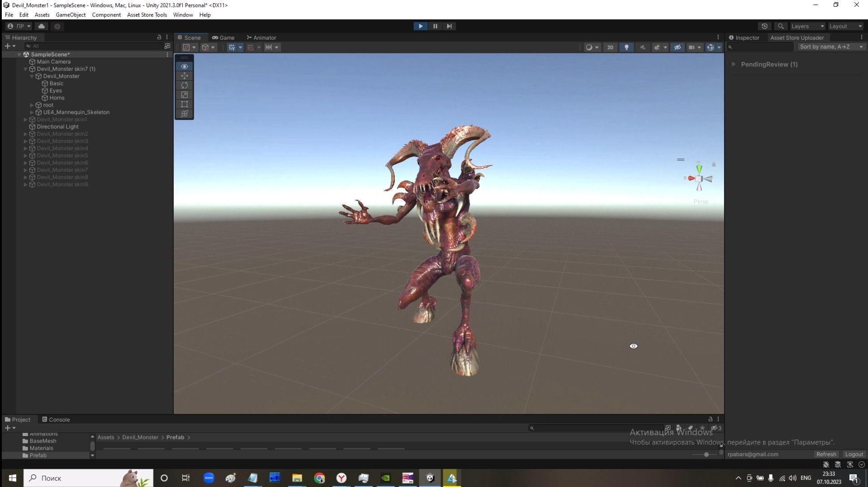Open Sort by name A→Z dropdown
This screenshot has height=487, width=868.
831,47
